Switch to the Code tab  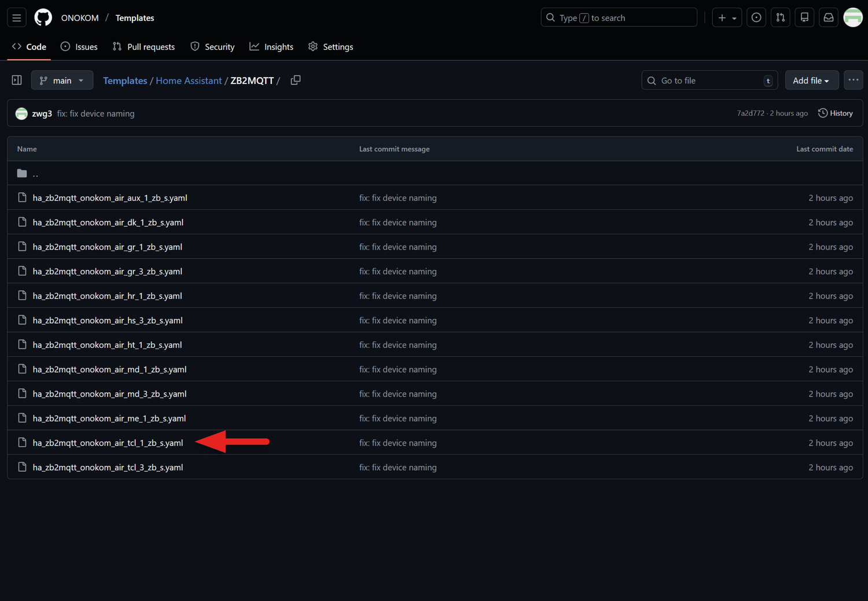click(29, 47)
